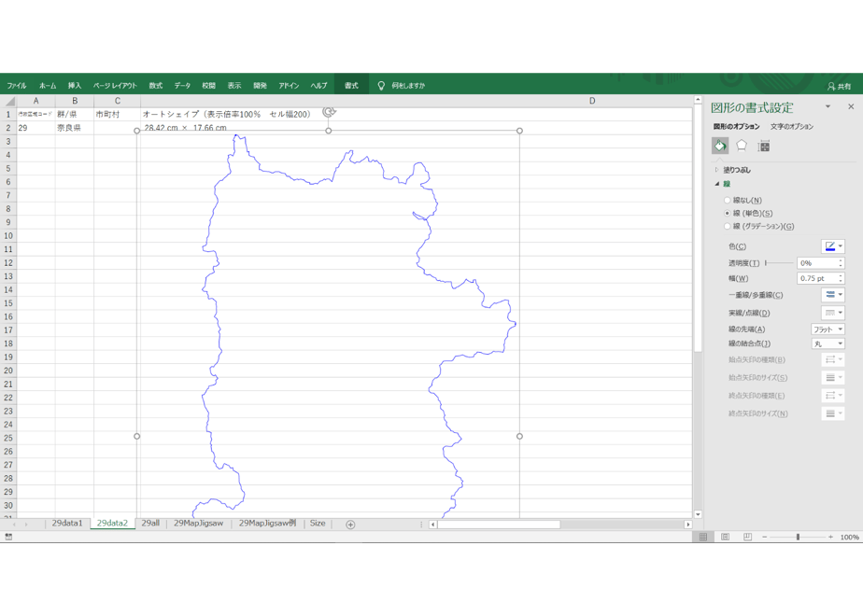Click the 共有 share icon

pos(839,86)
